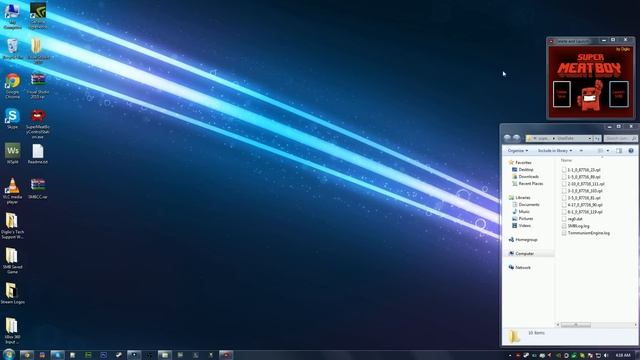Refresh the Explorer folder view
The width and height of the screenshot is (640, 360).
(597, 138)
